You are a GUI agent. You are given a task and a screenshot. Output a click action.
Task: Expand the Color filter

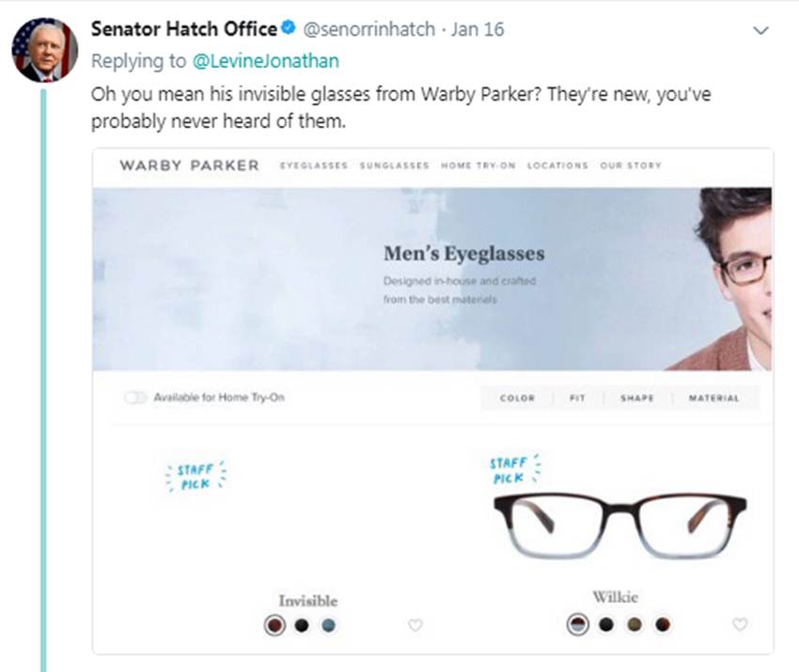pyautogui.click(x=517, y=399)
